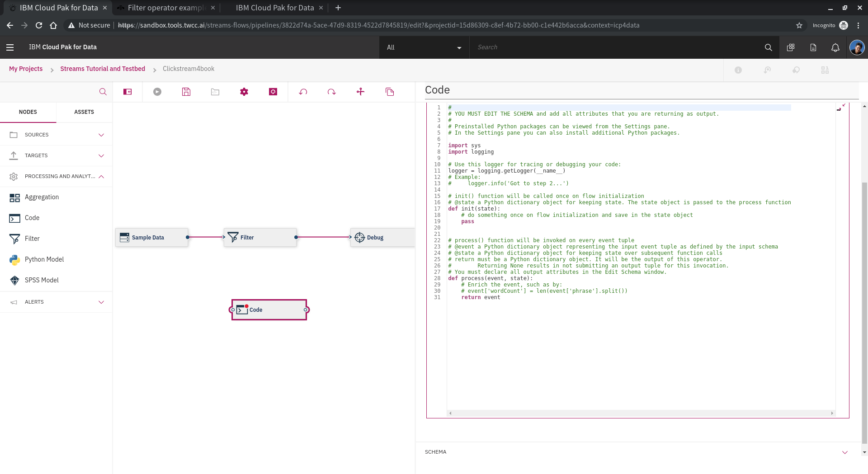The height and width of the screenshot is (474, 868).
Task: Go to My Projects breadcrumb
Action: pos(26,69)
